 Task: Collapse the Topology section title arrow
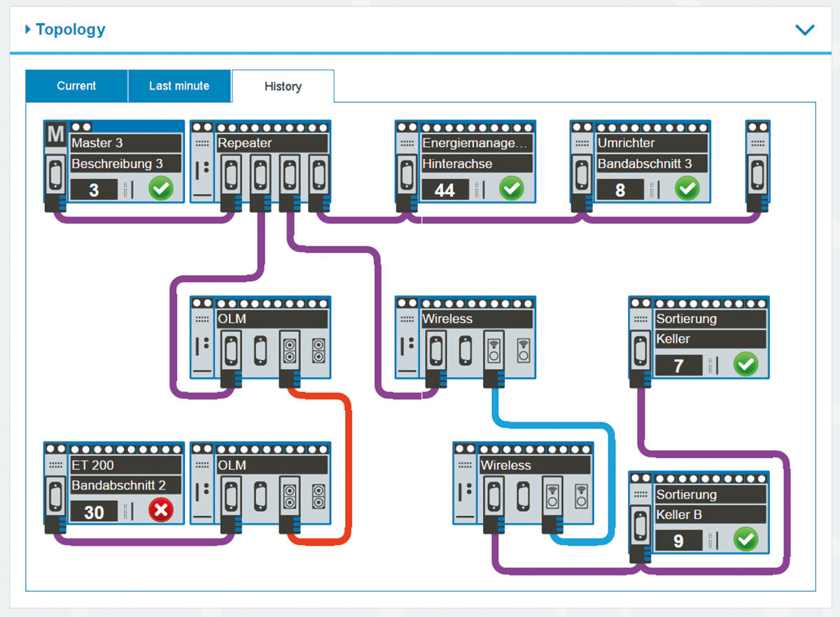tap(28, 29)
